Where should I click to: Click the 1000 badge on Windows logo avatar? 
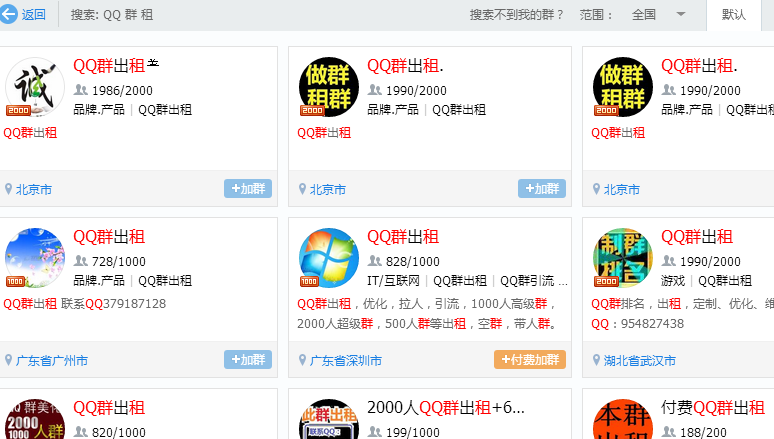click(x=309, y=281)
